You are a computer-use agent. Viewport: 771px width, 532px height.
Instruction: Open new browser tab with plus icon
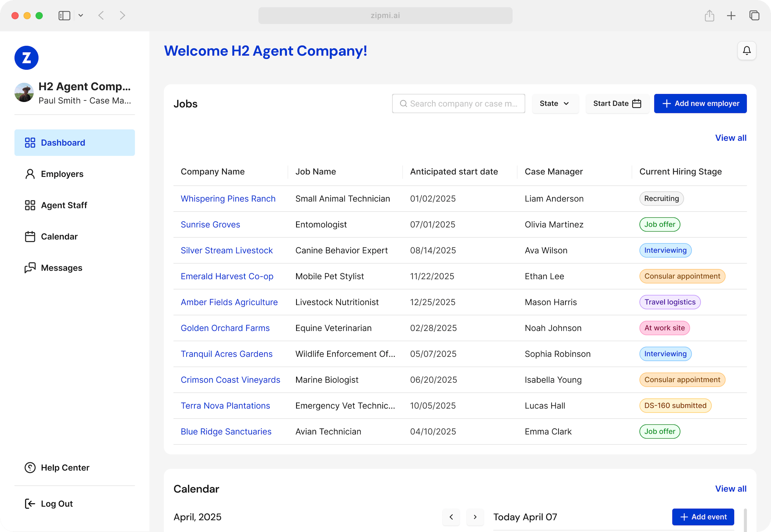point(731,16)
